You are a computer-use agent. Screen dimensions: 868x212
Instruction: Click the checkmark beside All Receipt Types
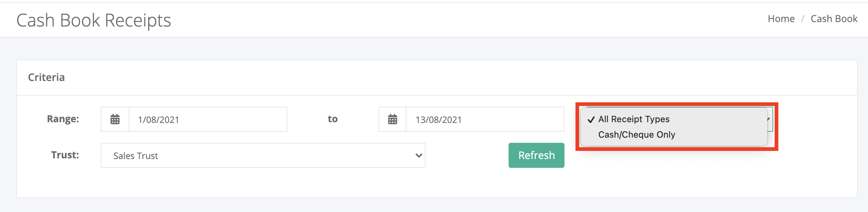click(591, 120)
